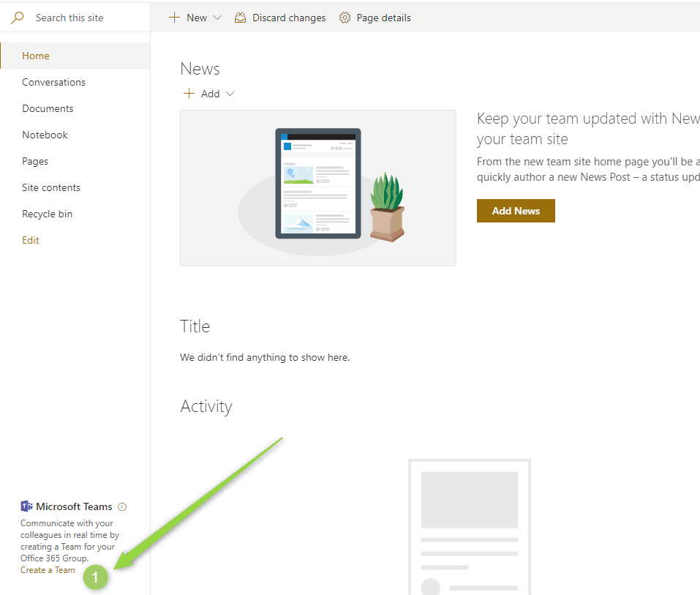
Task: Open Site contents from the sidebar
Action: 51,187
